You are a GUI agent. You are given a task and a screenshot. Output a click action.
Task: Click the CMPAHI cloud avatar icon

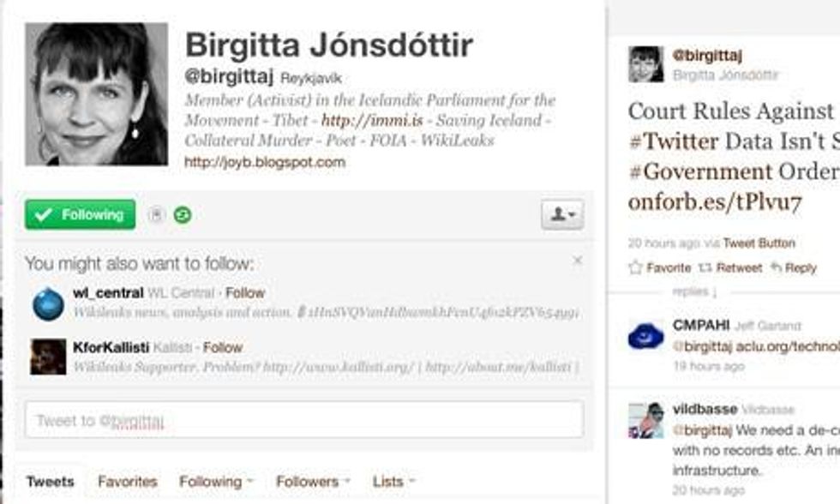[646, 336]
